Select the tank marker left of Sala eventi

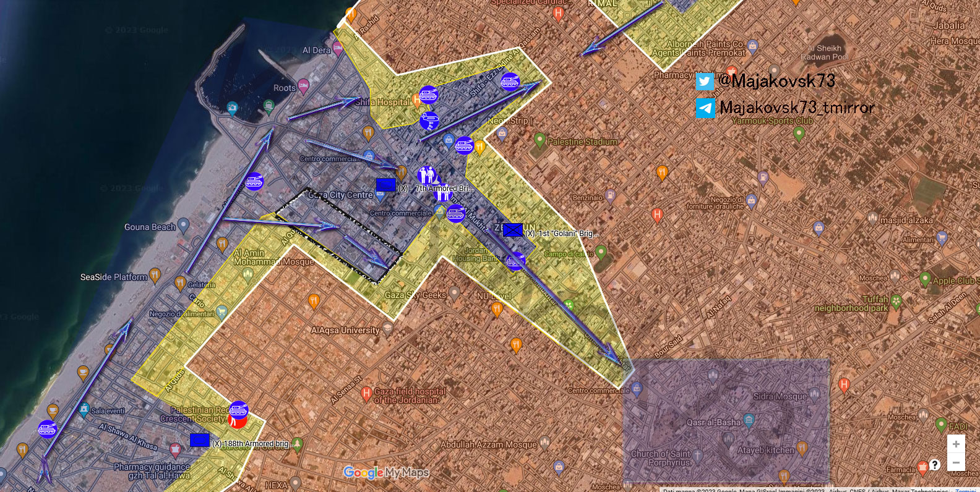pyautogui.click(x=47, y=429)
